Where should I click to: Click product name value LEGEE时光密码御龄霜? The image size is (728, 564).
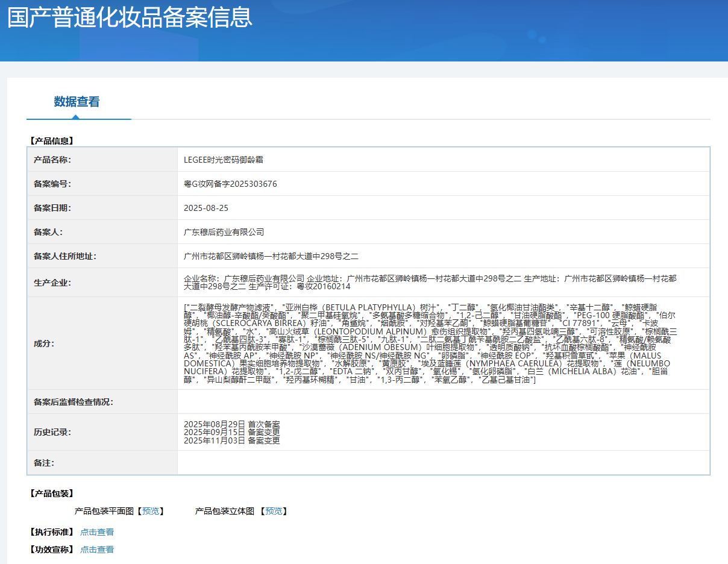point(224,160)
